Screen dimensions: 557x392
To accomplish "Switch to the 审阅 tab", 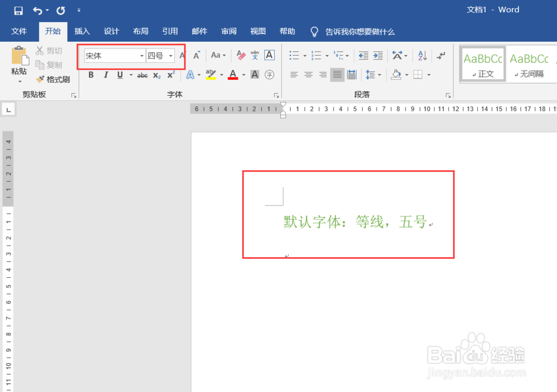I will pos(229,31).
